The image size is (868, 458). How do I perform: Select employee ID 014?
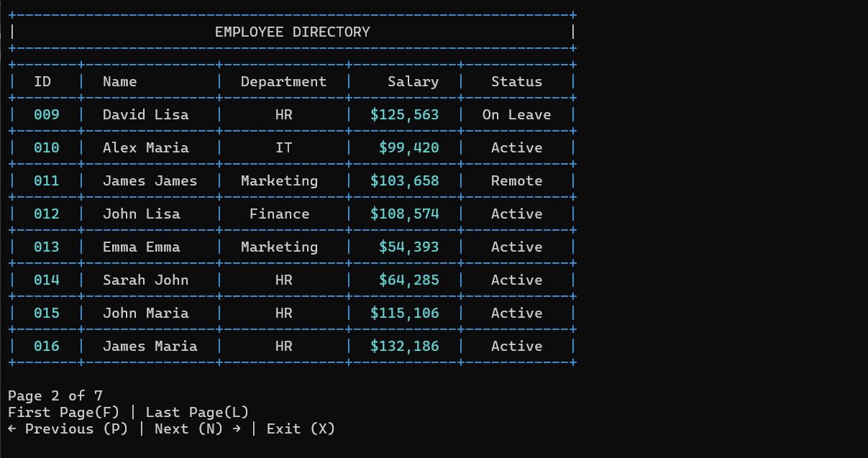point(47,280)
